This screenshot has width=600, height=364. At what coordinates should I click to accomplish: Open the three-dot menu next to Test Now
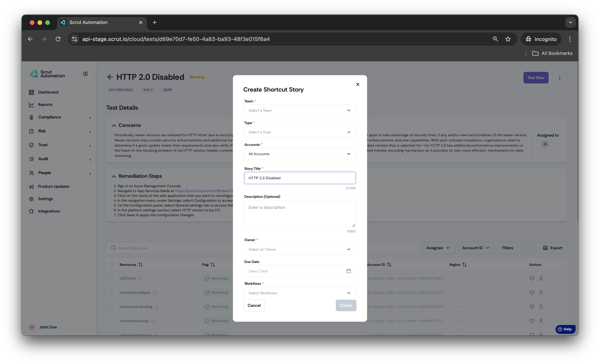pos(560,78)
